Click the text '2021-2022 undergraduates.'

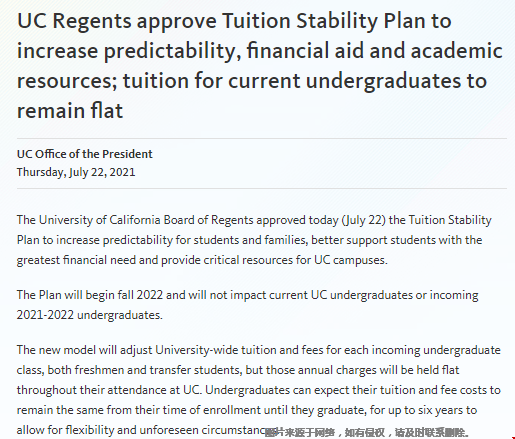(x=90, y=315)
